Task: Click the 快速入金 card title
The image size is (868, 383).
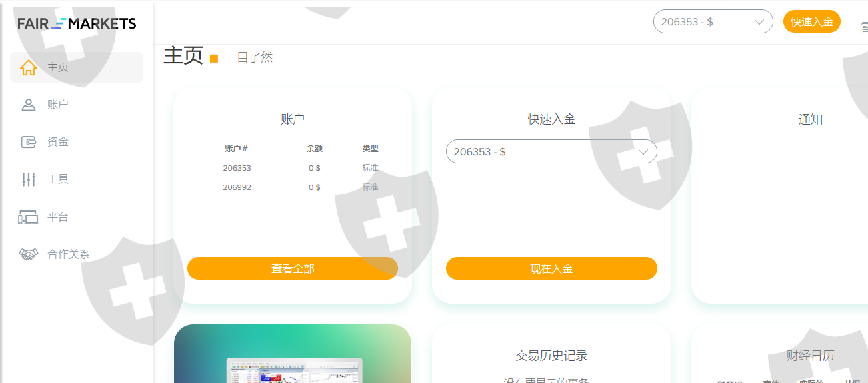Action: coord(551,119)
